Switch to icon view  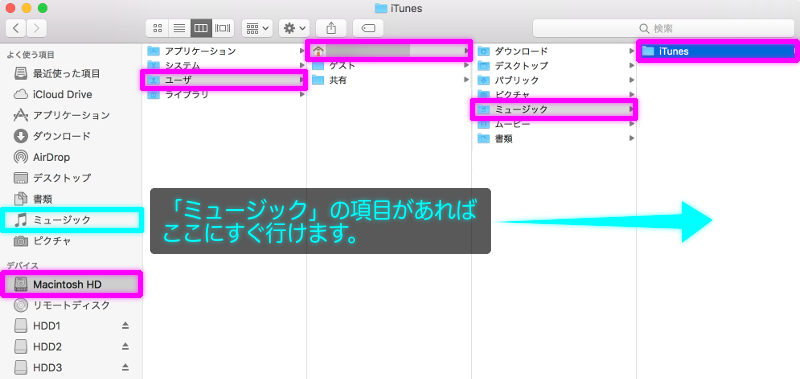click(x=158, y=28)
